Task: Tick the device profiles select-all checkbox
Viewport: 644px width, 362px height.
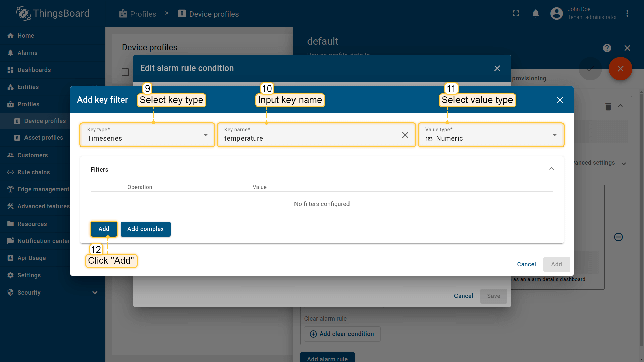Action: coord(125,72)
